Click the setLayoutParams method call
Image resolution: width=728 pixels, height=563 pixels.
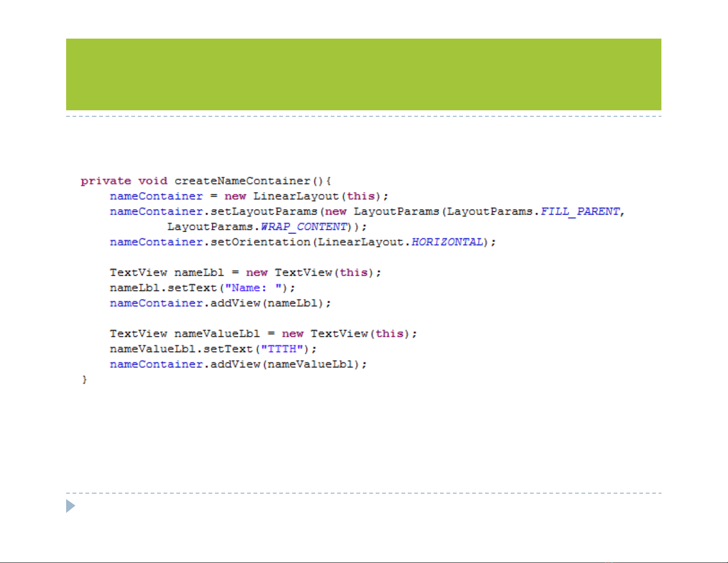click(x=264, y=211)
